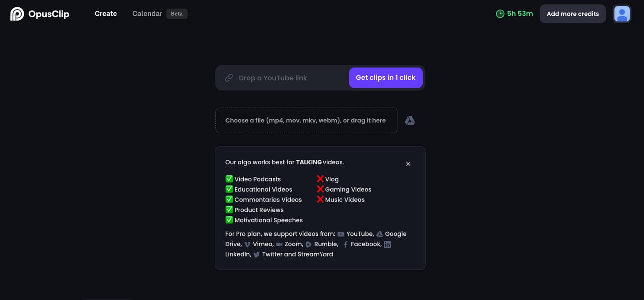Viewport: 644px width, 300px height.
Task: Open the Create tab
Action: pyautogui.click(x=106, y=14)
